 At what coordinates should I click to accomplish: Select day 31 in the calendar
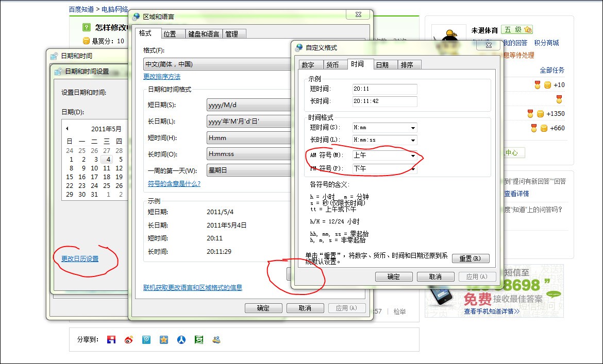click(x=94, y=195)
